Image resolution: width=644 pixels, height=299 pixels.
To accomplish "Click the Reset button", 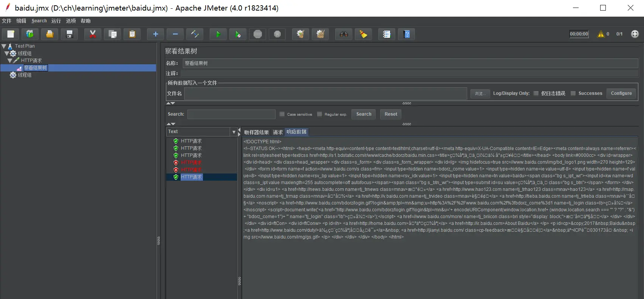I will click(391, 114).
